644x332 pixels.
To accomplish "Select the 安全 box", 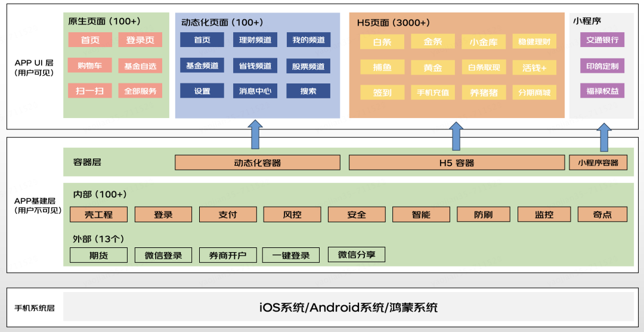I will point(357,214).
